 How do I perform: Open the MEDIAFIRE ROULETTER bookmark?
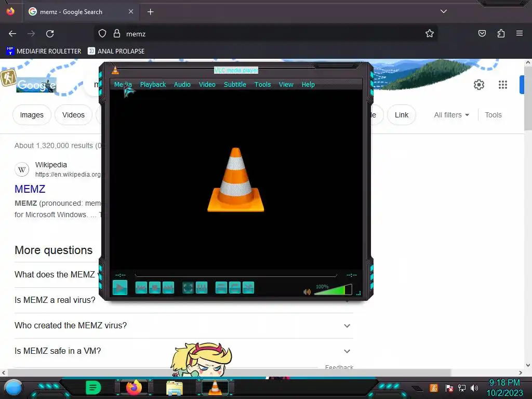tap(44, 51)
